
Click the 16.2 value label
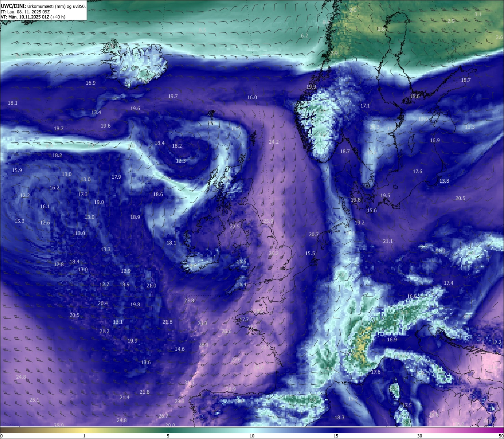point(54,187)
